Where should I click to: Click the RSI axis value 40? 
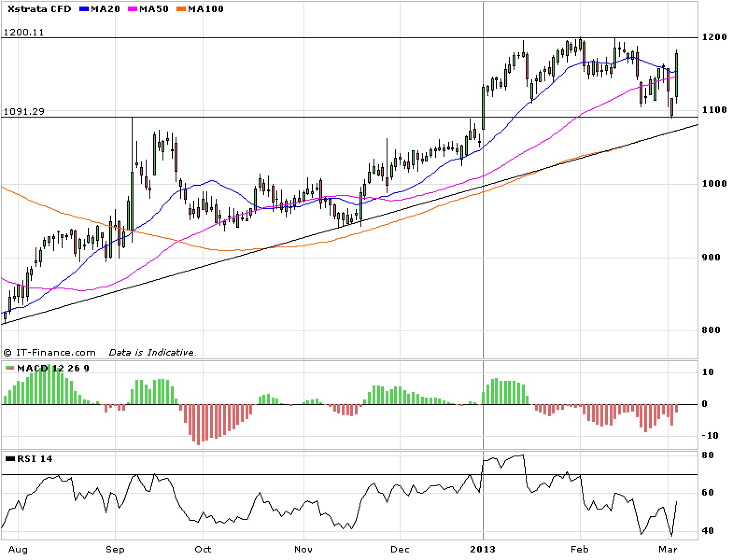(708, 531)
